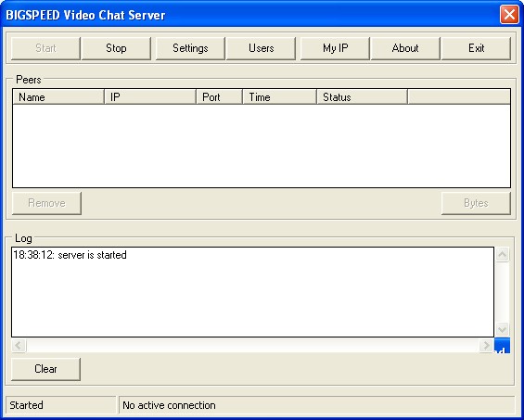Sort peers by IP column header

tap(150, 97)
